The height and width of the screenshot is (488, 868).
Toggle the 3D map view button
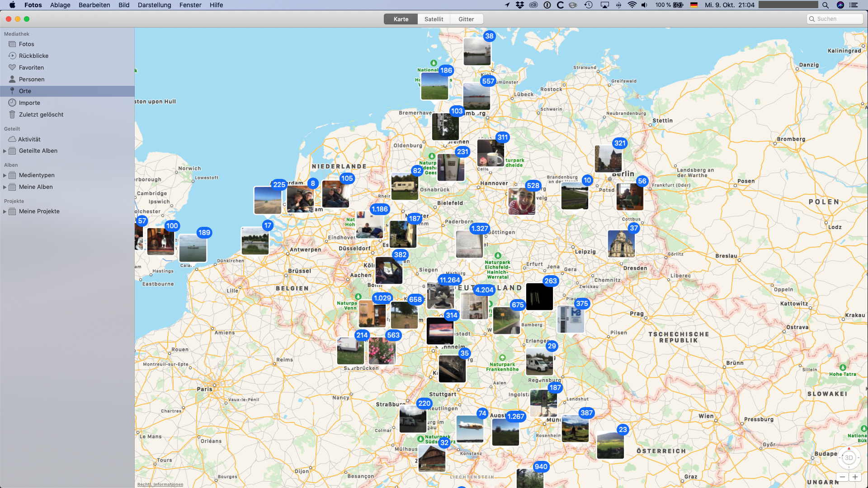849,458
